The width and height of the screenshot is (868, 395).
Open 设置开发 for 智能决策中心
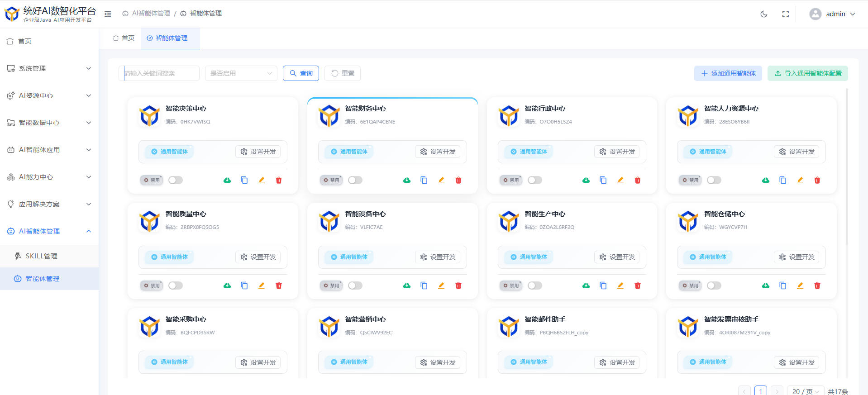(x=258, y=152)
